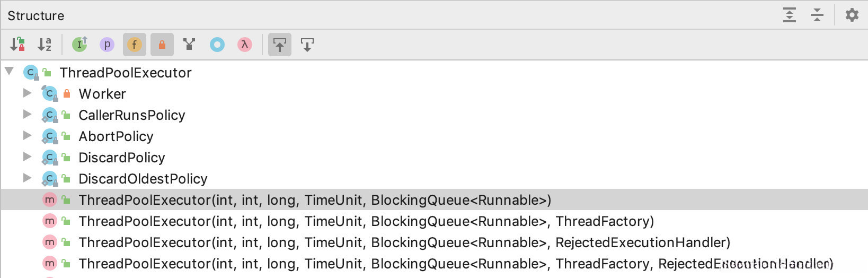Click Sort by Visibility icon
The image size is (868, 278).
tap(17, 45)
